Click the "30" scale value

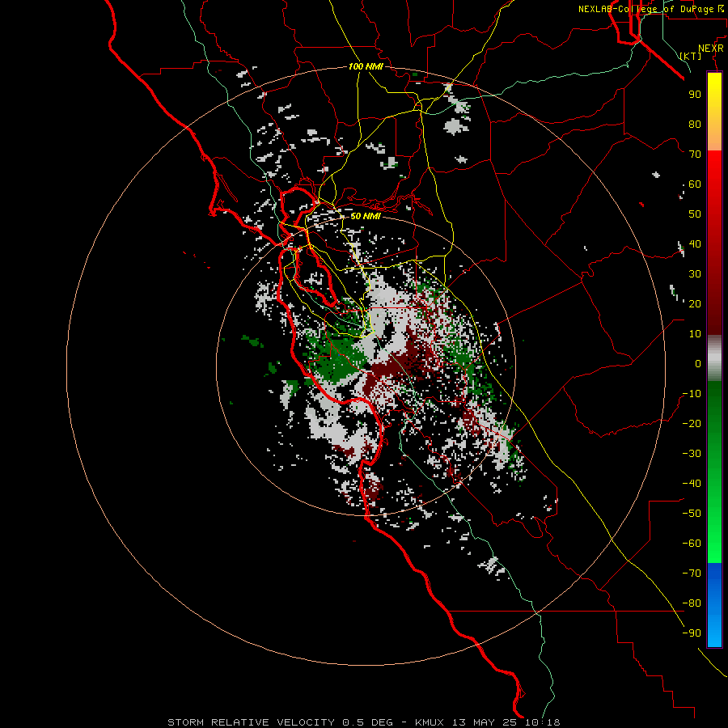[695, 274]
